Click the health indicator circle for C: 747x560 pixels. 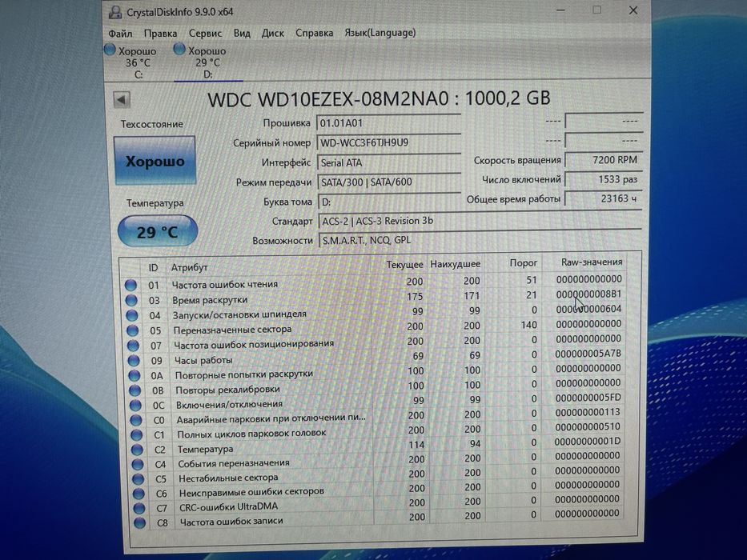click(x=110, y=50)
